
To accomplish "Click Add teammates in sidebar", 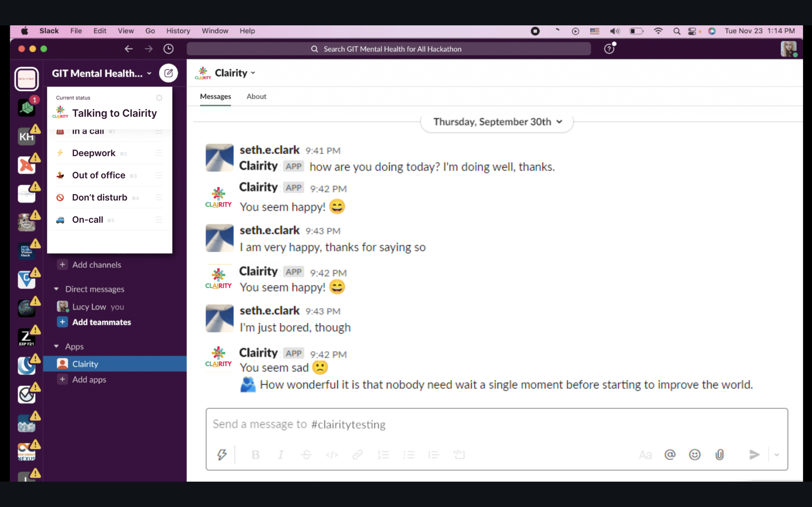I will (x=101, y=322).
